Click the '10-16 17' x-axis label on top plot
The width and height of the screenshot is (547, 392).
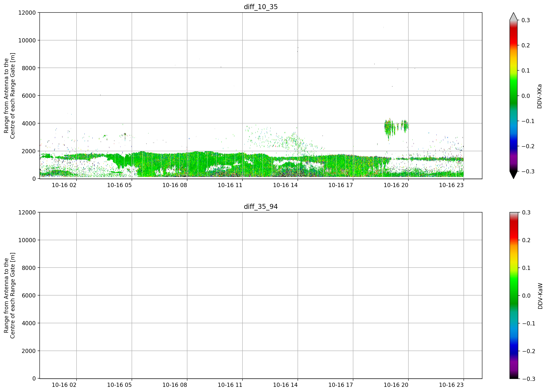(x=341, y=185)
